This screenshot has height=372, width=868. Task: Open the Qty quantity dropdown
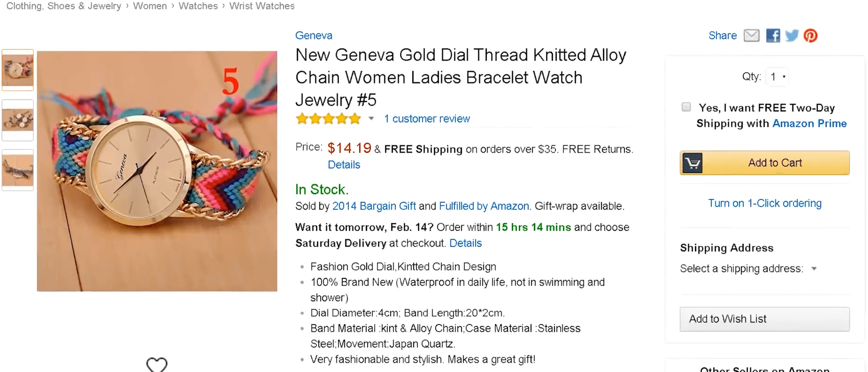[x=777, y=77]
